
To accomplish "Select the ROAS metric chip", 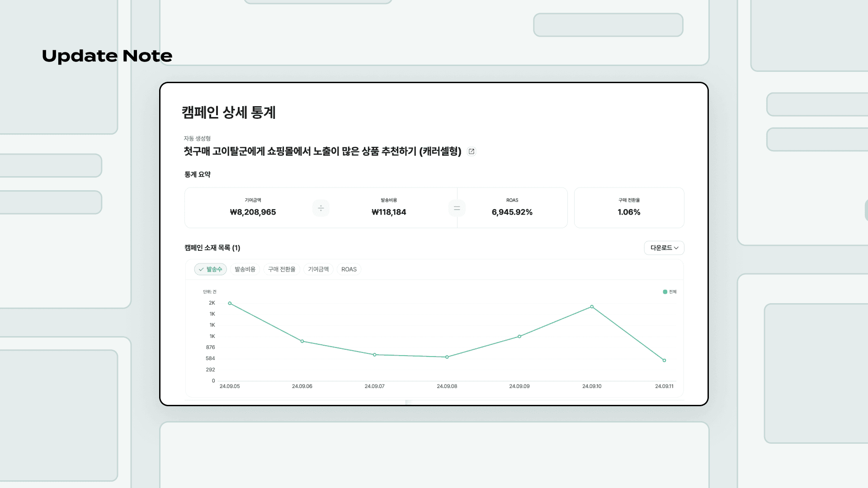I will tap(349, 269).
